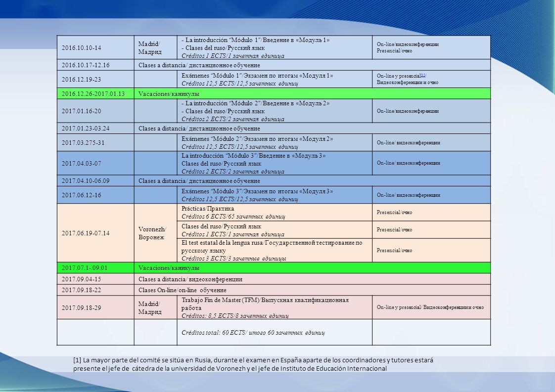Click the footnote text starting '[1] La mayor parte'
The image size is (555, 392).
click(253, 364)
